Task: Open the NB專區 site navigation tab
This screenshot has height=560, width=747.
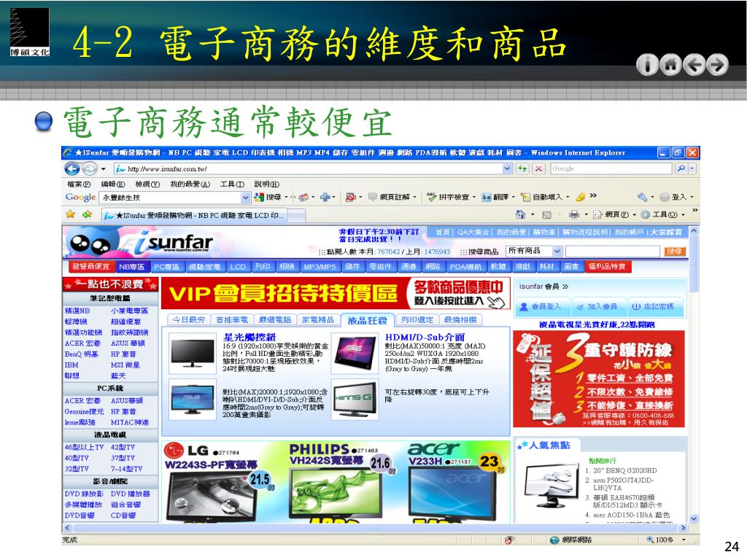Action: (131, 267)
